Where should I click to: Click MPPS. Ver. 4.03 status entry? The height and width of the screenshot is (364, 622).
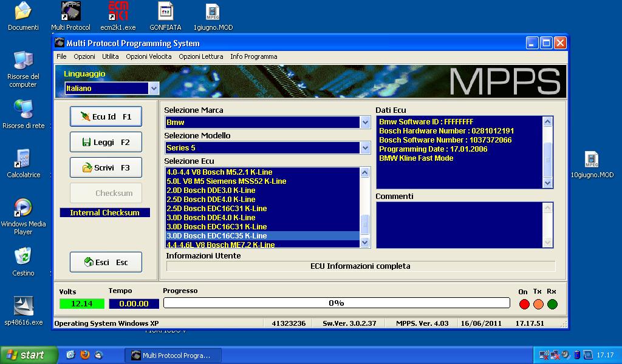pos(422,323)
